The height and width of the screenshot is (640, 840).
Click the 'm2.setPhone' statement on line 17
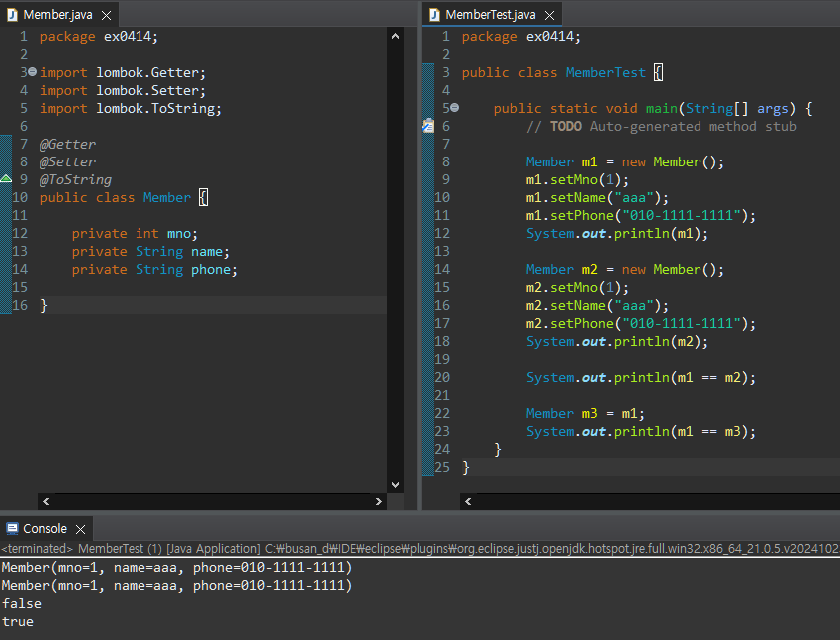pyautogui.click(x=641, y=324)
